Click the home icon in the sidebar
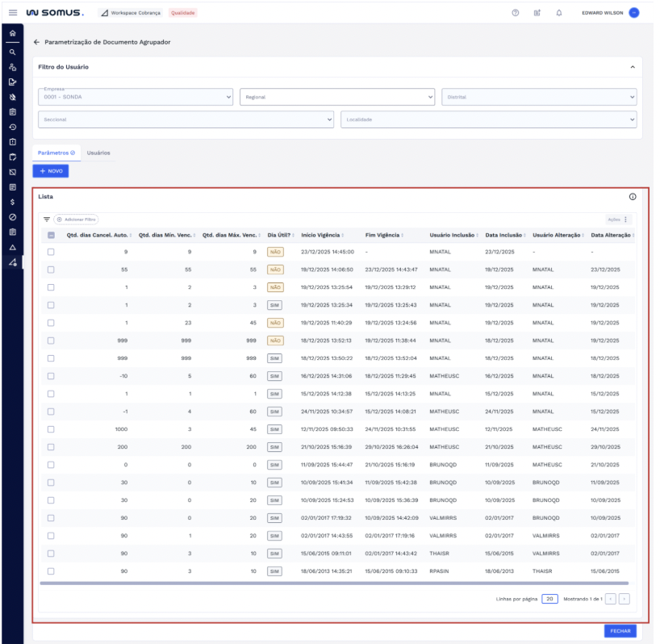The image size is (660, 644). (x=12, y=34)
